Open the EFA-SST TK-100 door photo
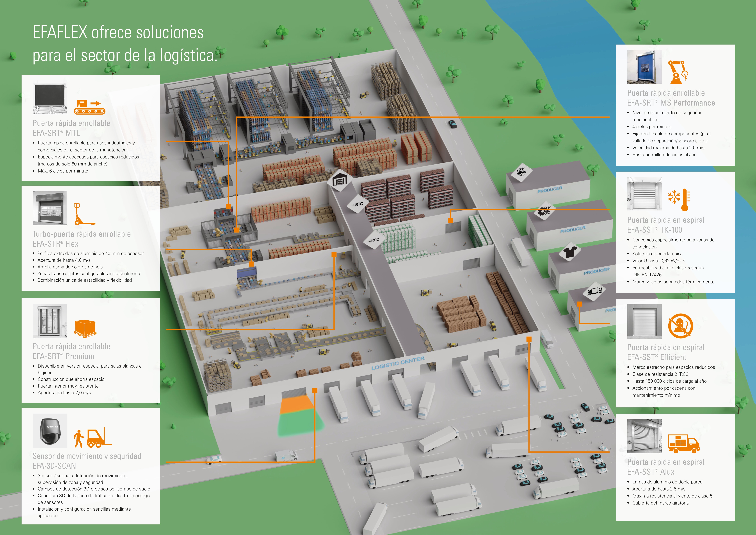Image resolution: width=756 pixels, height=535 pixels. 644,194
